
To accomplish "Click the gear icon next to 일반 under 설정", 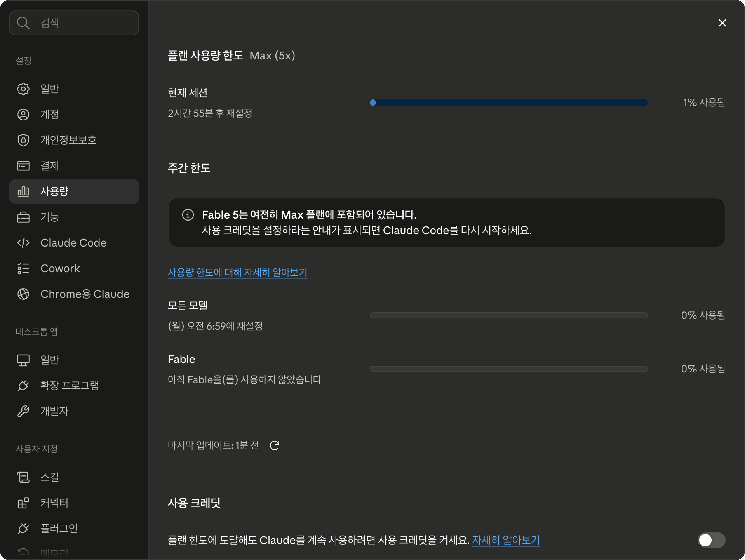I will 23,89.
